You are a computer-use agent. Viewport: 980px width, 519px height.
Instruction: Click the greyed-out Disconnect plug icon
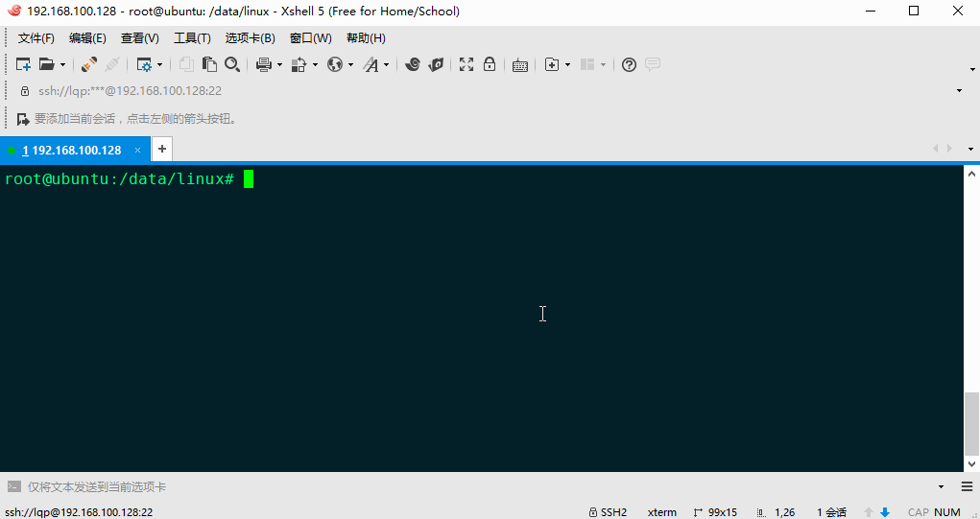point(112,64)
